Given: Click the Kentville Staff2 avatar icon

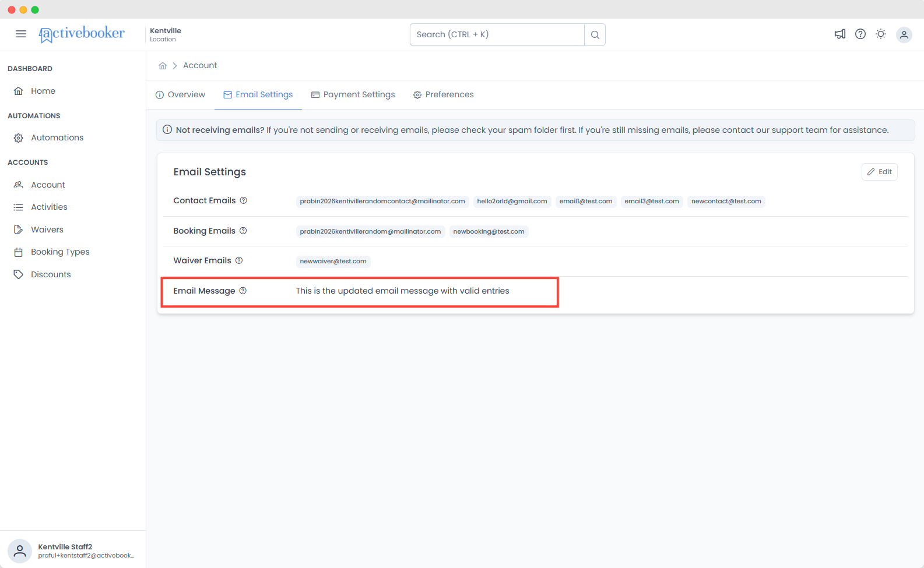Looking at the screenshot, I should tap(20, 551).
